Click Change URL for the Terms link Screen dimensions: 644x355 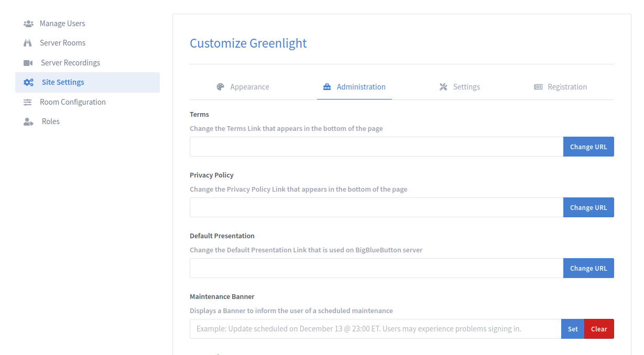[x=588, y=147]
